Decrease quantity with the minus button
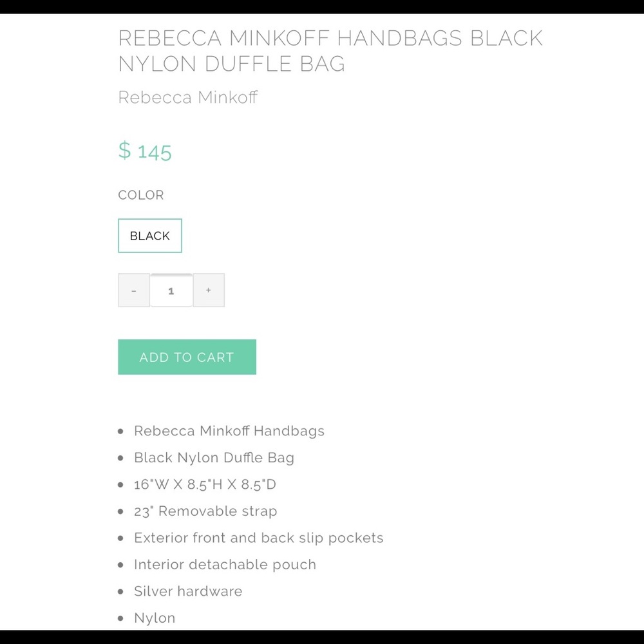Screen dimensions: 644x644 (x=134, y=290)
